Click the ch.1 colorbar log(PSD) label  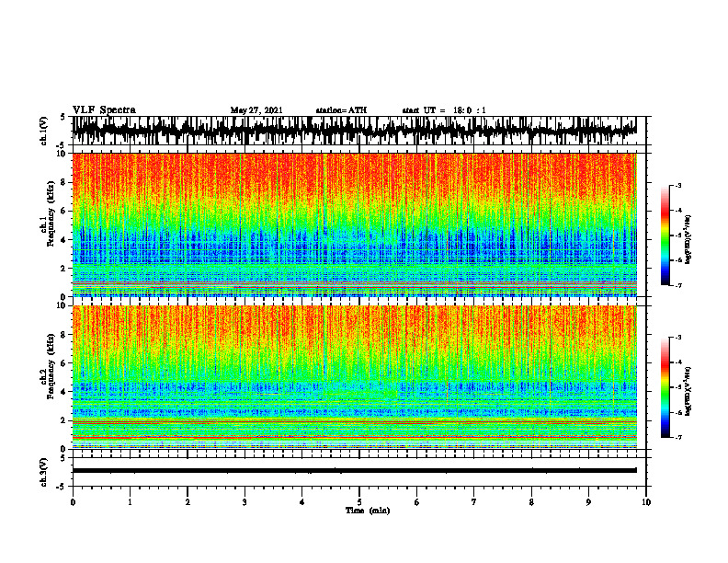pos(688,240)
